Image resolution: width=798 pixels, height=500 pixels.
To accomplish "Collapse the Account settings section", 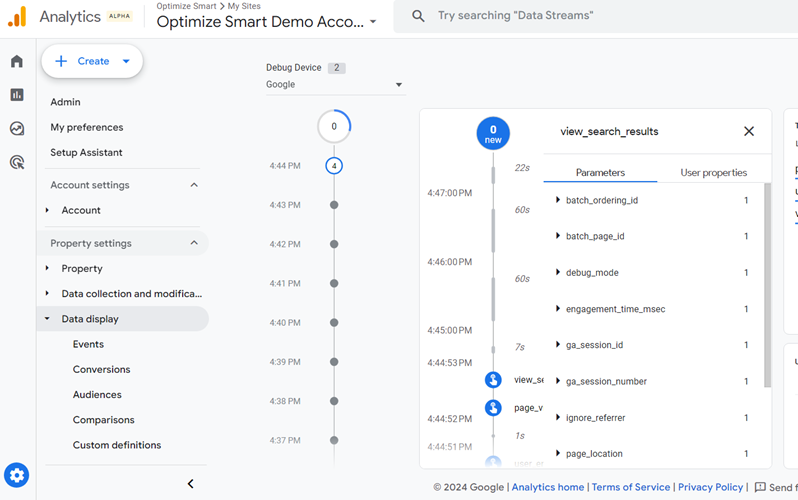I will pos(194,185).
